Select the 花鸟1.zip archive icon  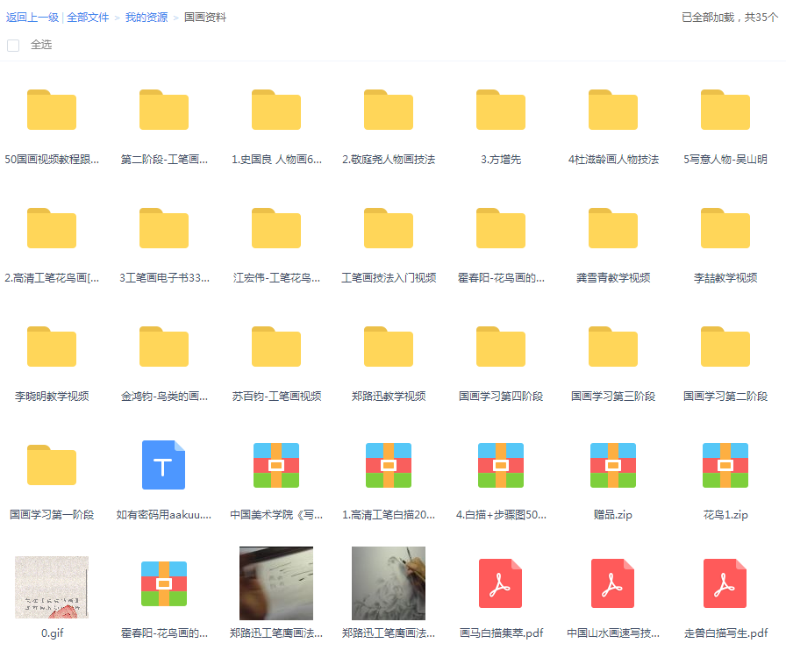point(725,465)
